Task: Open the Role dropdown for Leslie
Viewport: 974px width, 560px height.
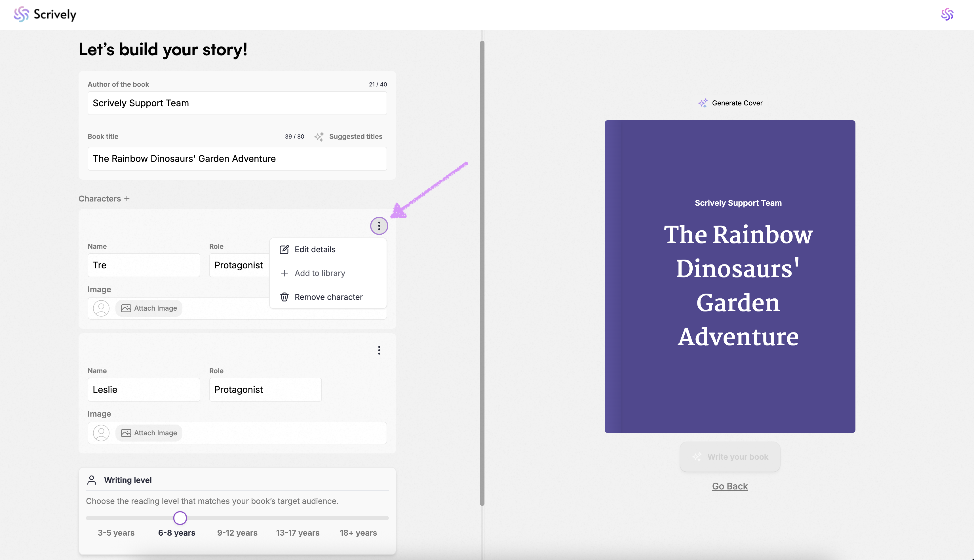Action: [x=265, y=390]
